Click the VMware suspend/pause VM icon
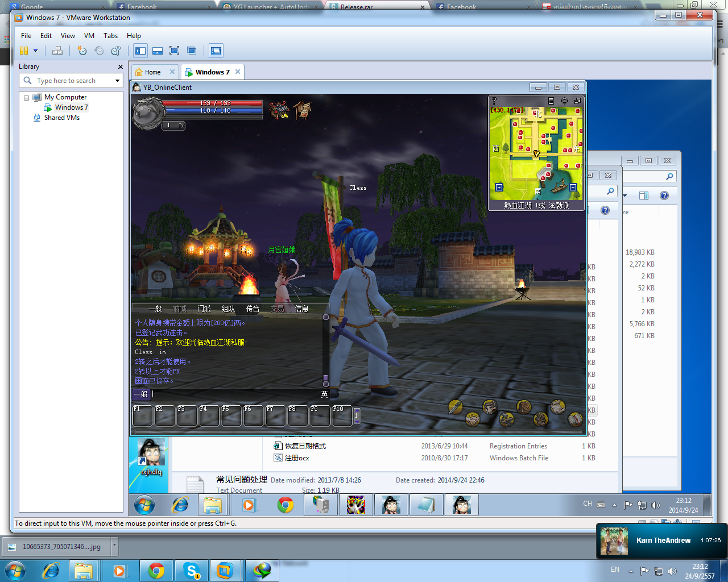Viewport: 728px width, 582px height. [24, 51]
